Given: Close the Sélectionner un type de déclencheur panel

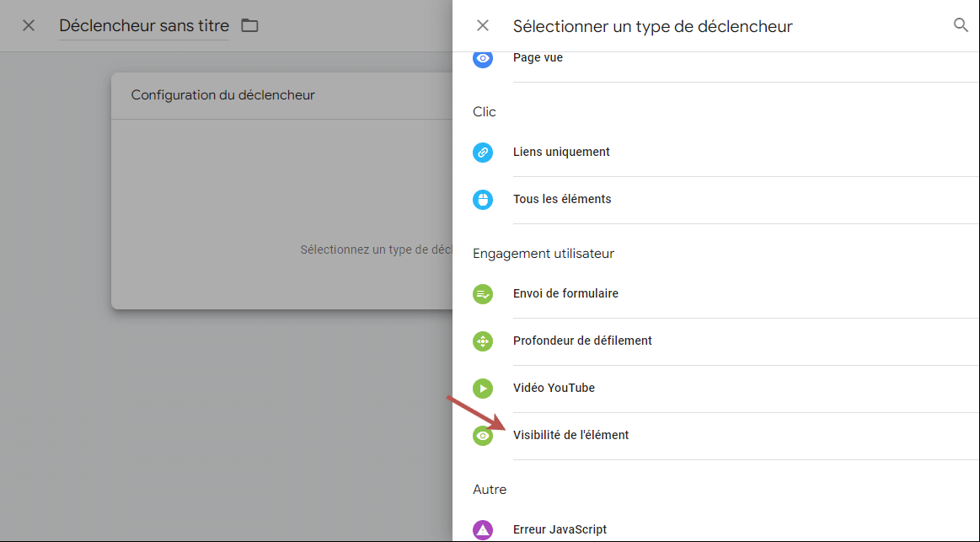Looking at the screenshot, I should (x=483, y=25).
